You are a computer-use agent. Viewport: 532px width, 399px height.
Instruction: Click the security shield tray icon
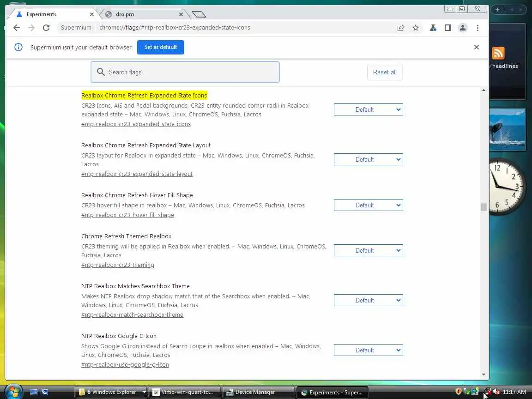459,392
